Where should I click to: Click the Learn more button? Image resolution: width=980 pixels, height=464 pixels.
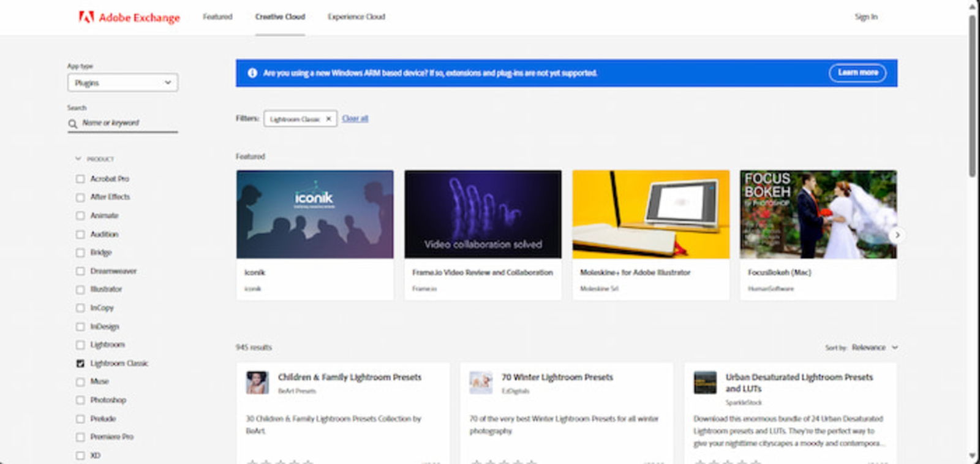[x=858, y=73]
